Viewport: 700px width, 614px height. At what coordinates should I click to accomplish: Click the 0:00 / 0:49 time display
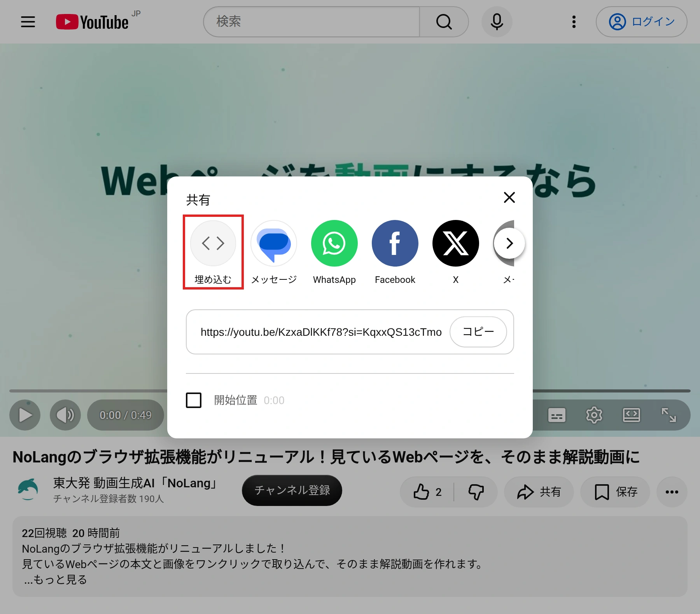(x=126, y=415)
